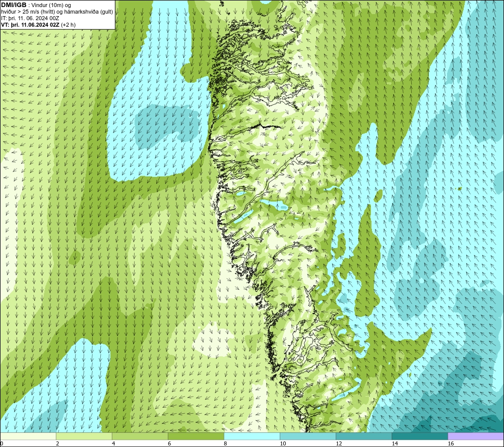Screen dimensions: 504x447
Task: Click the scale label '4'
Action: click(113, 444)
